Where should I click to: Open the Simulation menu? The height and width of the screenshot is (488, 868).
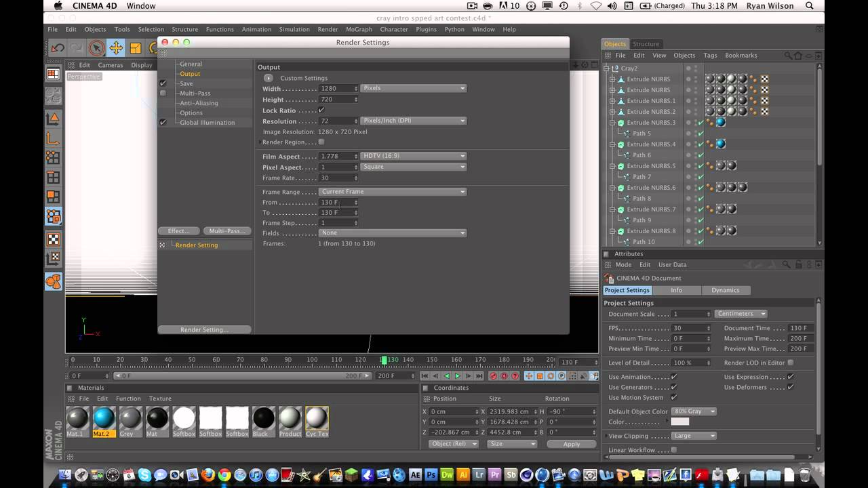[x=294, y=29]
